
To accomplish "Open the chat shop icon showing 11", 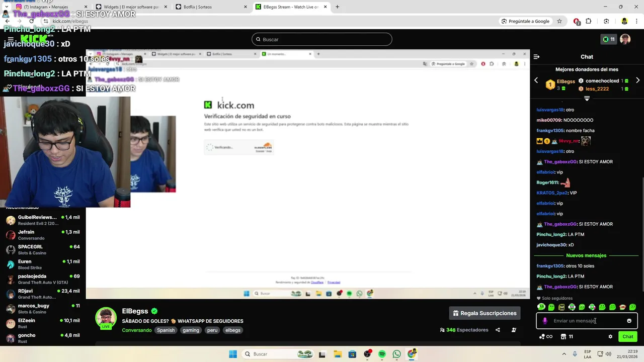I will [567, 337].
